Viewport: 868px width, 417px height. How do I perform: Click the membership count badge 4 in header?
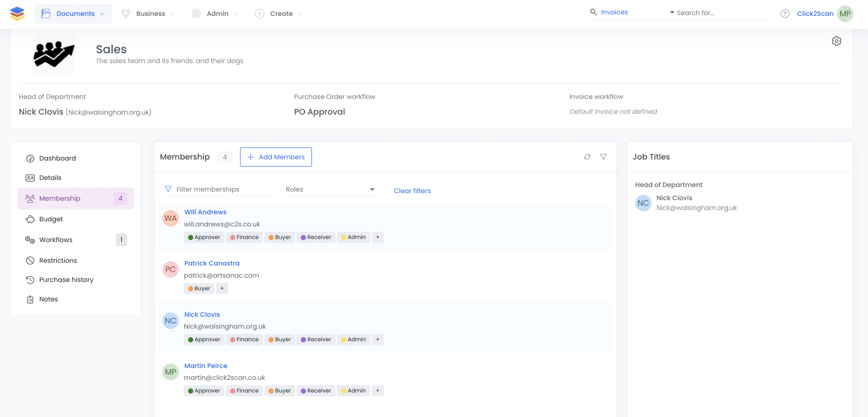coord(225,157)
